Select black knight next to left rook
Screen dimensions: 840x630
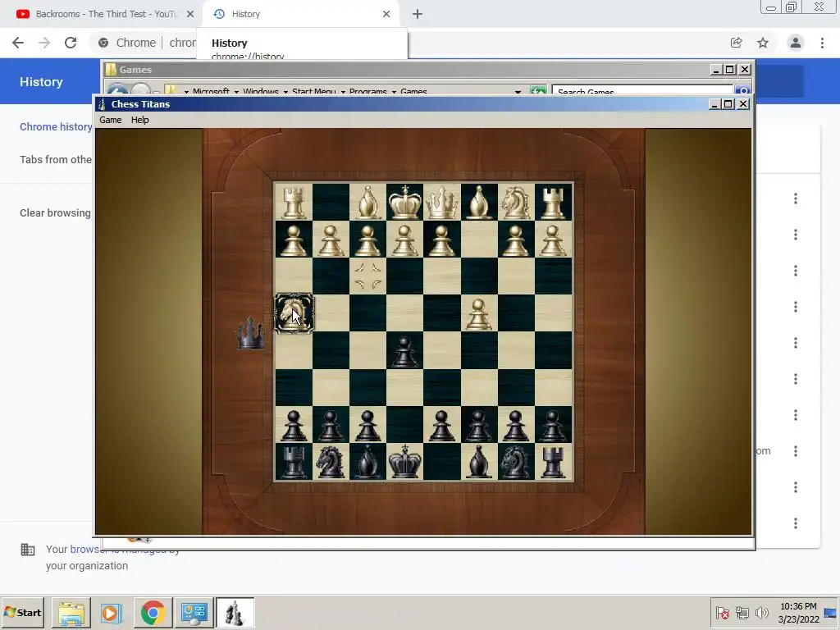[331, 462]
